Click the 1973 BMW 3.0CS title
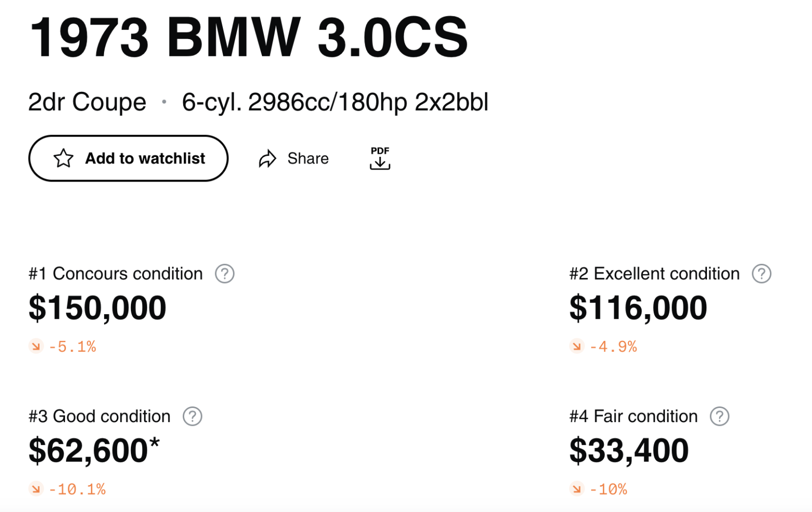The image size is (812, 512). (x=248, y=38)
